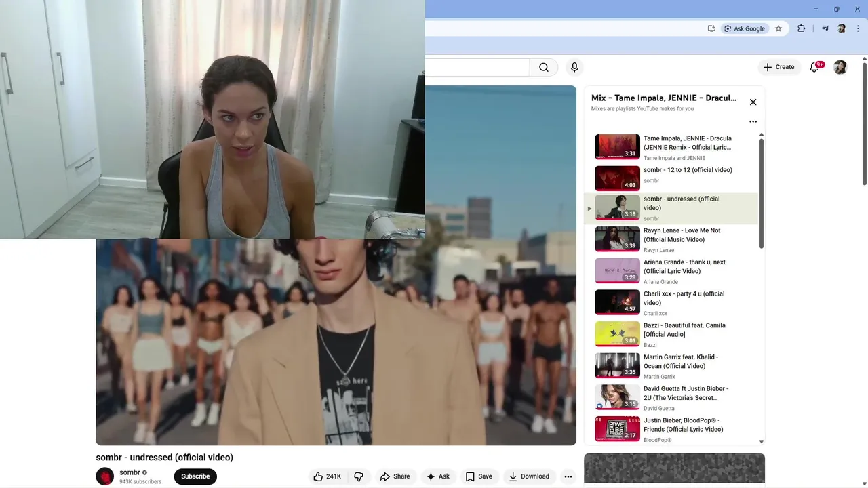Play Ravyn Lenae - Love Me Not
Viewport: 868px width, 488px height.
(x=671, y=240)
